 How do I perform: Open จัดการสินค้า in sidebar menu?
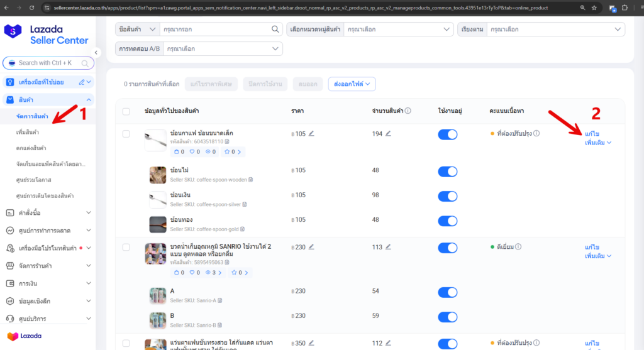click(x=32, y=116)
